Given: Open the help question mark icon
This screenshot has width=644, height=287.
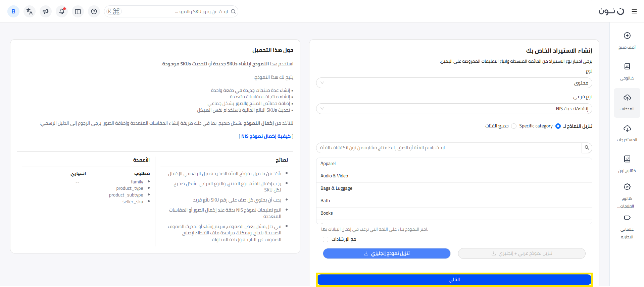Looking at the screenshot, I should coord(94,11).
